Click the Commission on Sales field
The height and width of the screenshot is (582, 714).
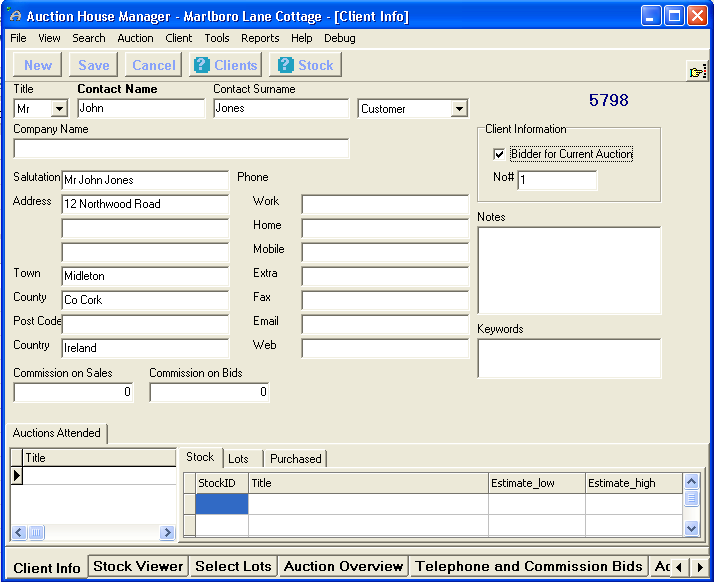(x=73, y=392)
